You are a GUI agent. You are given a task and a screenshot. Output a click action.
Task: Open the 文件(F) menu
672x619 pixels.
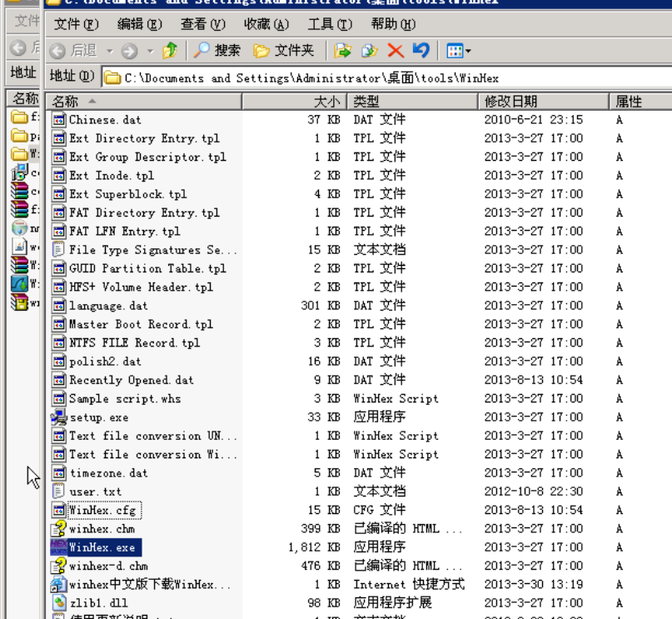[77, 24]
